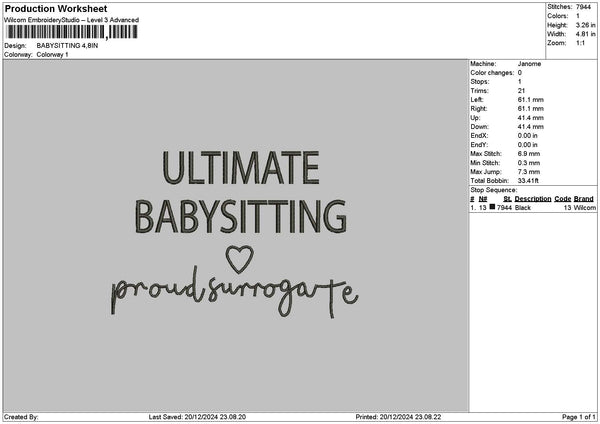The image size is (600, 424).
Task: Click the Production Worksheet title
Action: pyautogui.click(x=56, y=8)
